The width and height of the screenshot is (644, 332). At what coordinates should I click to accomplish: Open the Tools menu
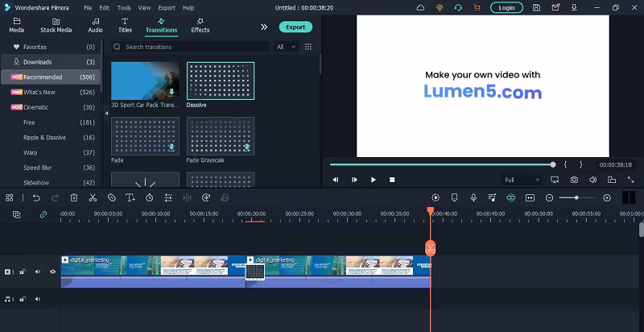[124, 8]
